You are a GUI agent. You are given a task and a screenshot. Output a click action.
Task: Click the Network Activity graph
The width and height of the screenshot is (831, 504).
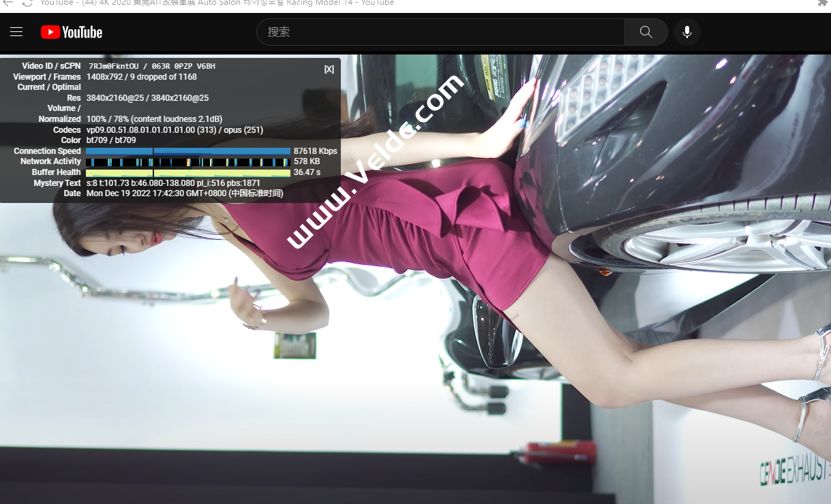(188, 162)
